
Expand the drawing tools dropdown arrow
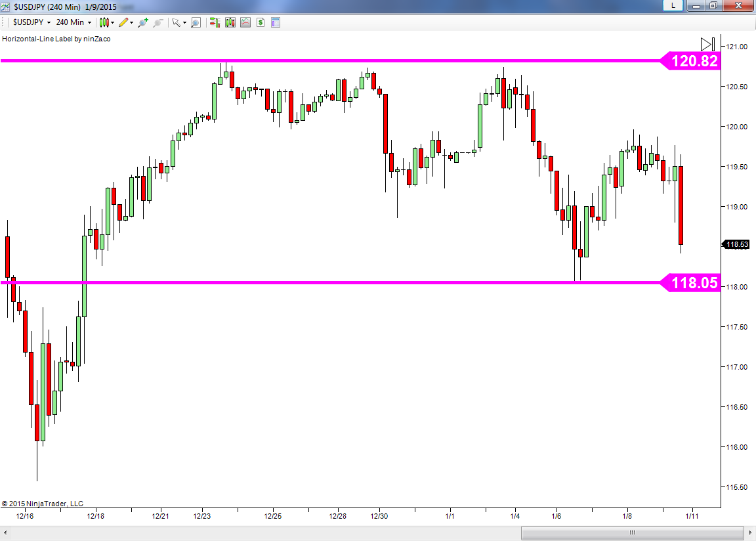click(x=132, y=22)
